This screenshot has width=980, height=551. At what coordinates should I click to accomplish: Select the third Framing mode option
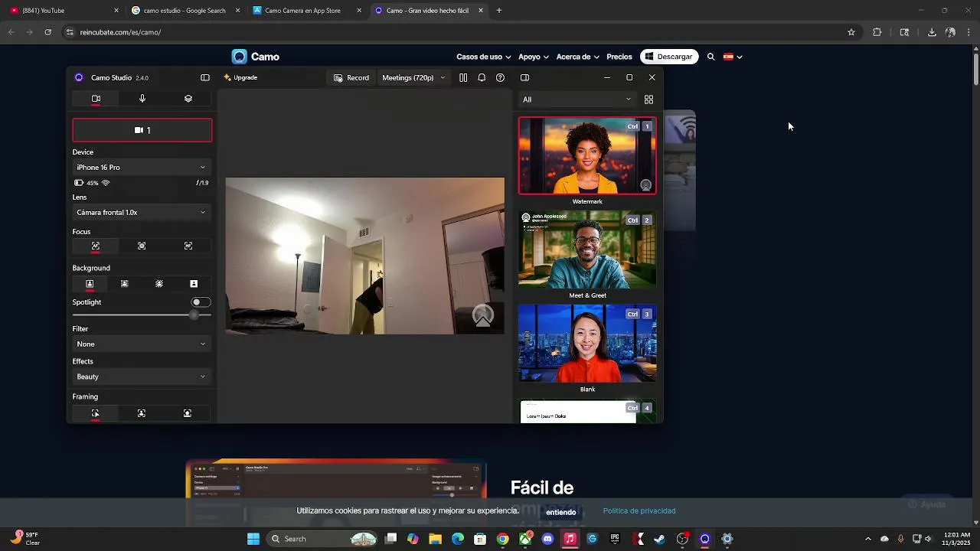(188, 413)
